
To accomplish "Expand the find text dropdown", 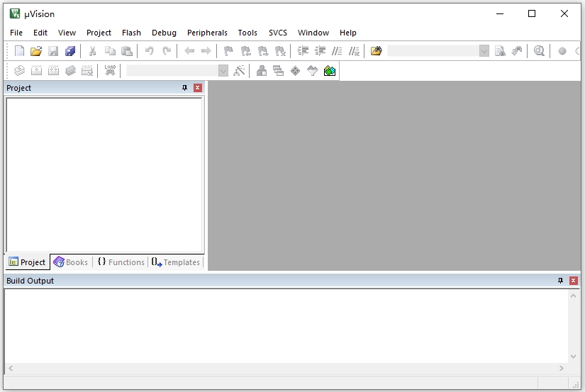I will [x=484, y=51].
